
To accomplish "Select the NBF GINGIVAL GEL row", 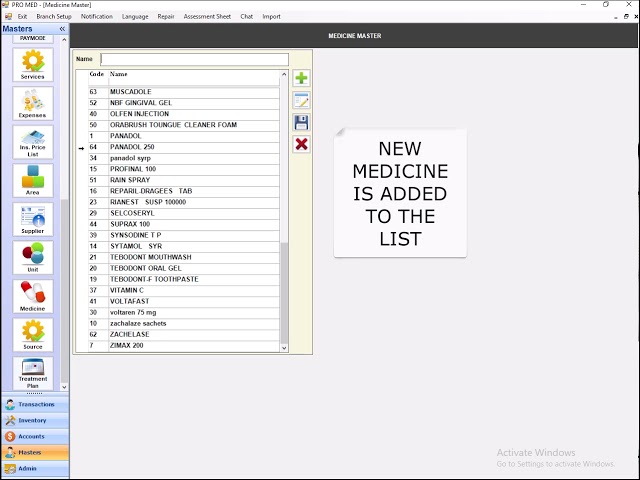I will click(x=184, y=103).
